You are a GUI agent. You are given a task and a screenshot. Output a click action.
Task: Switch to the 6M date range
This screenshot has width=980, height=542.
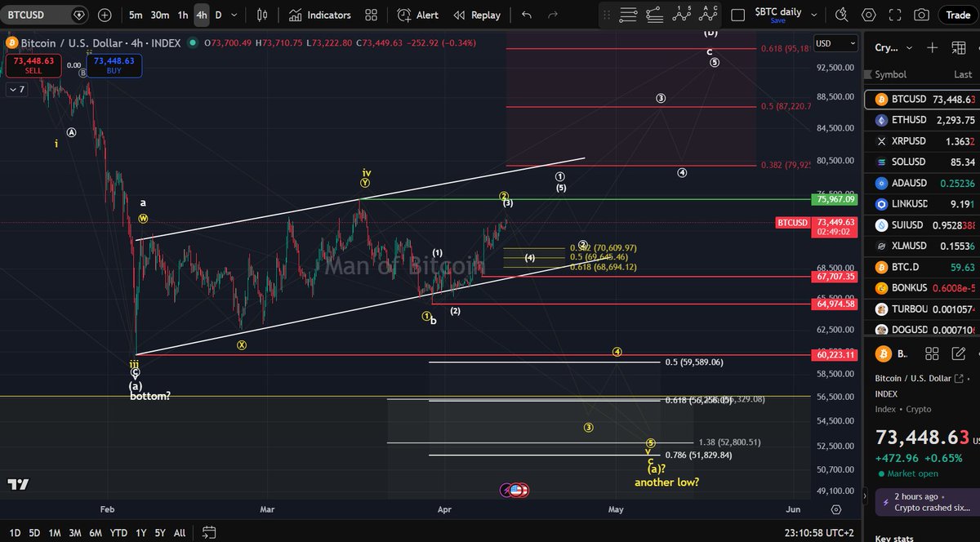96,533
